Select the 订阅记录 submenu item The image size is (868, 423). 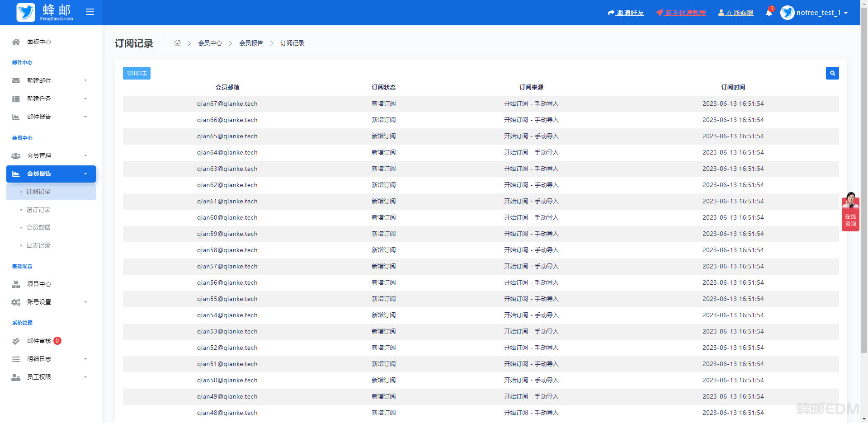click(51, 192)
